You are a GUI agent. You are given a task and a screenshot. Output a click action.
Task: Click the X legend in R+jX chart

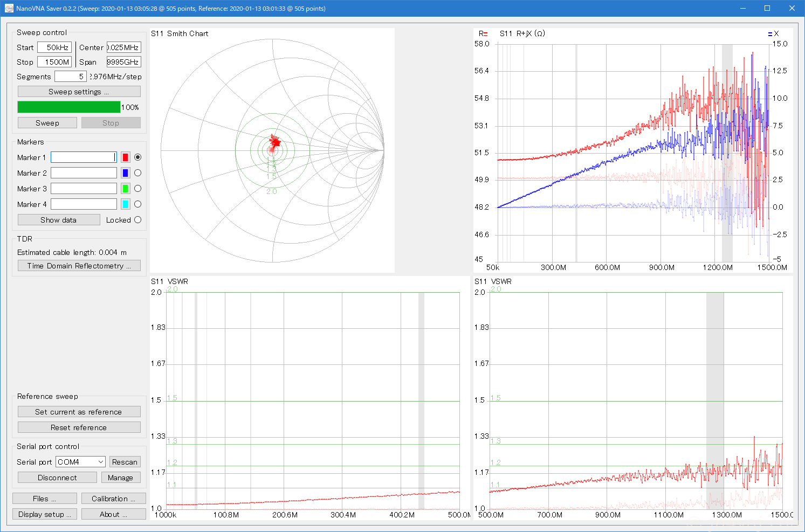(773, 33)
